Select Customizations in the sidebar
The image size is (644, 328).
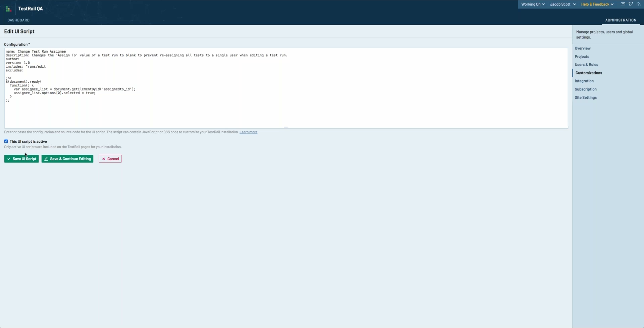tap(589, 73)
